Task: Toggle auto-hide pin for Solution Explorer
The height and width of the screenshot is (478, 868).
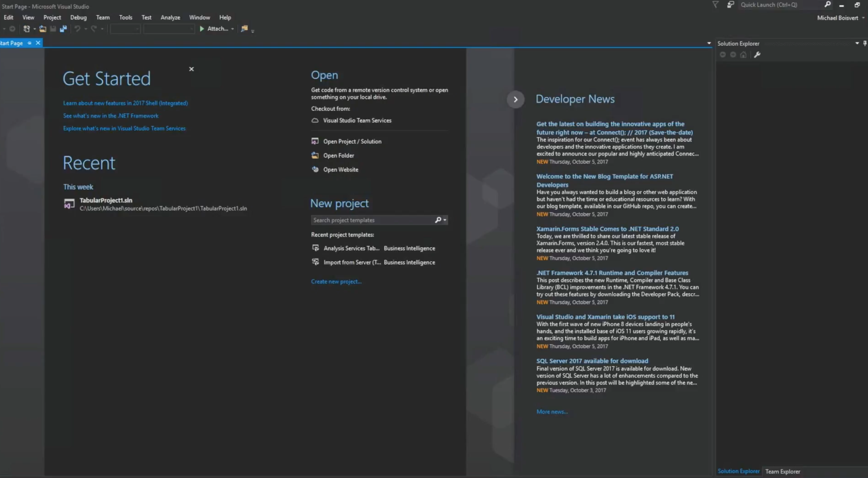Action: pos(865,43)
